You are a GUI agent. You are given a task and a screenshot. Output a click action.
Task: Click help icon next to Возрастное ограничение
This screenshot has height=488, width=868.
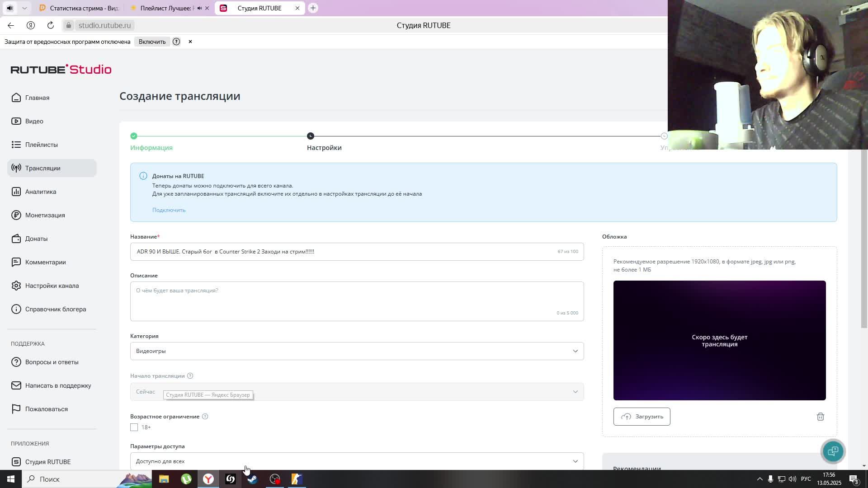click(205, 417)
